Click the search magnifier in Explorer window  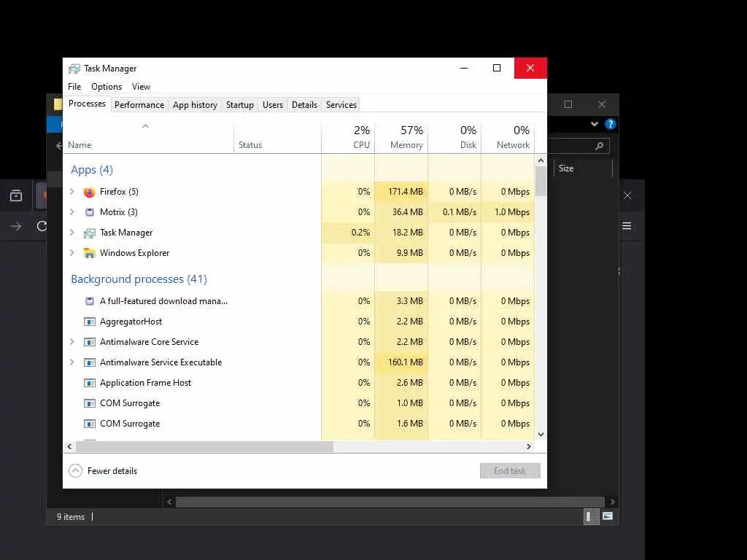[600, 146]
